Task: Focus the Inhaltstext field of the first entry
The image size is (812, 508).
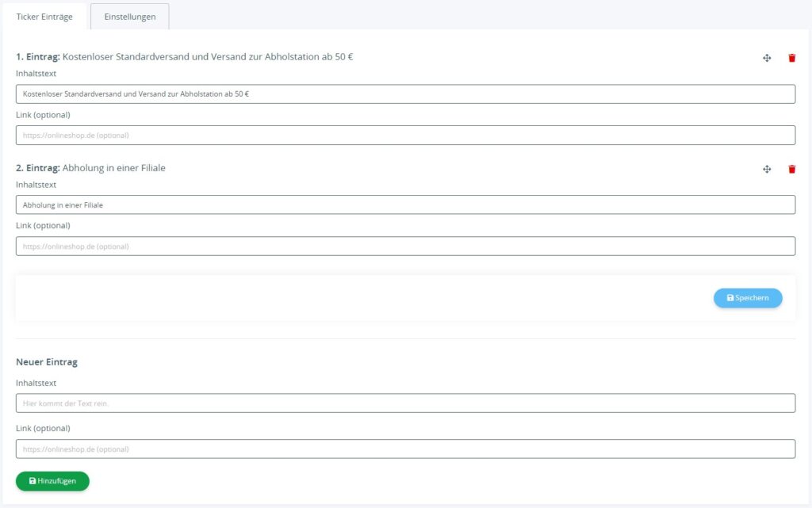Action: [406, 94]
